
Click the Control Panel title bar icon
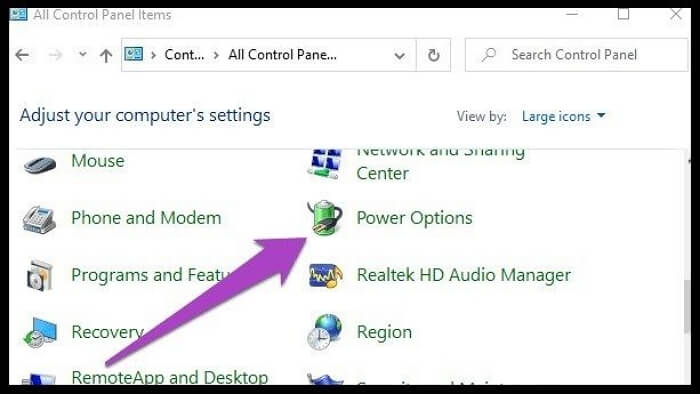[x=18, y=14]
